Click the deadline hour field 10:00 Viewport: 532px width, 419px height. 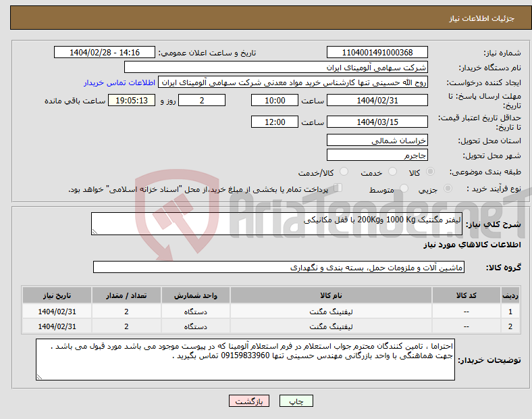275,101
